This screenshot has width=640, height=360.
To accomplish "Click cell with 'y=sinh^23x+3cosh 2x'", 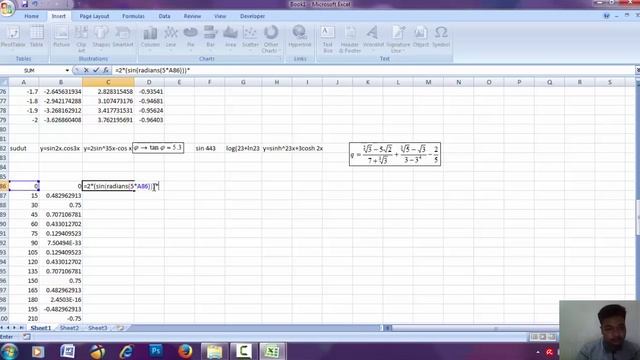I will pyautogui.click(x=293, y=149).
